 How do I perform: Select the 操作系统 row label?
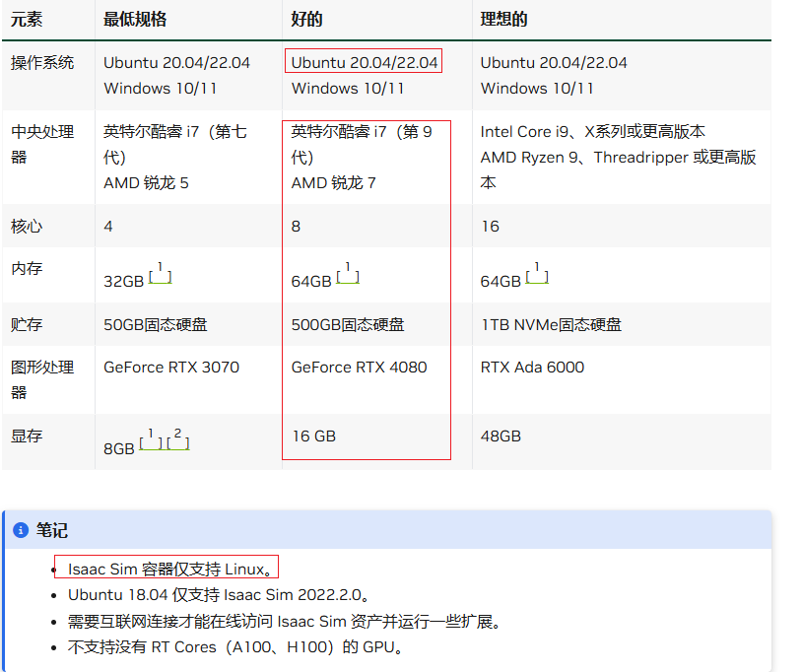click(42, 62)
